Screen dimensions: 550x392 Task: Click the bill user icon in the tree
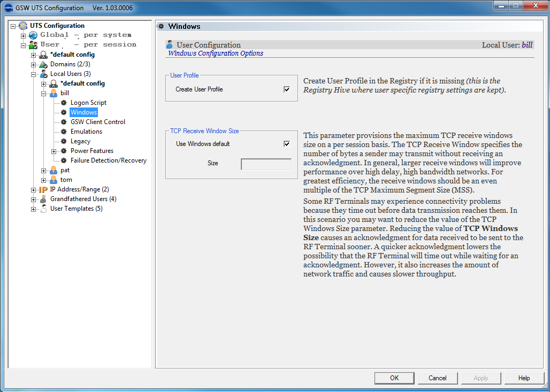[54, 93]
